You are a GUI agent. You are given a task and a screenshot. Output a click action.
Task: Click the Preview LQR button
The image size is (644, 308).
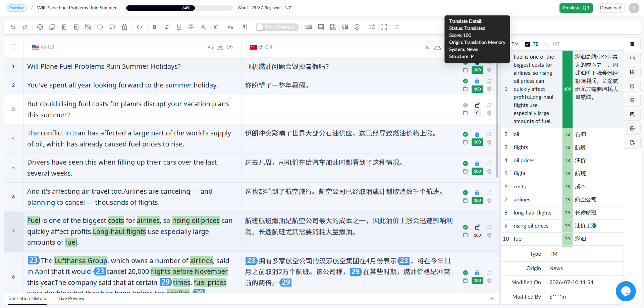tap(576, 8)
